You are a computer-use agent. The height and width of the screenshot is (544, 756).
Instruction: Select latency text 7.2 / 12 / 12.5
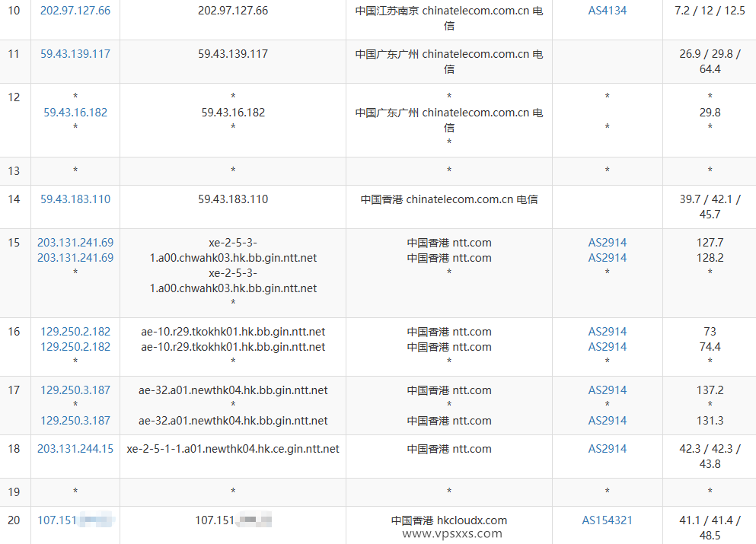pos(710,11)
